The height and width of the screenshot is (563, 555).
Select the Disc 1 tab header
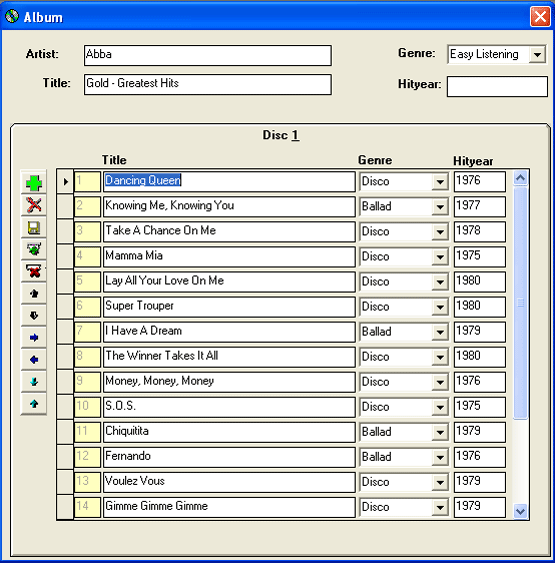[281, 135]
